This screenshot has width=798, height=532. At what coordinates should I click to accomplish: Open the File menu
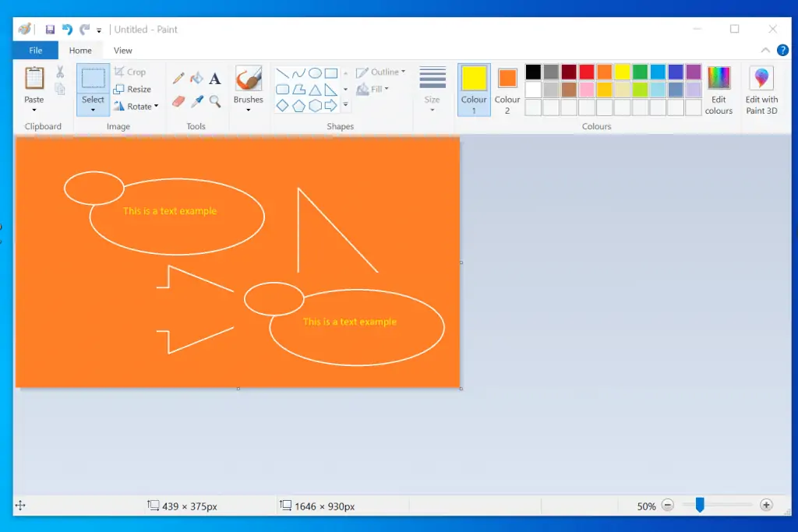pos(36,51)
